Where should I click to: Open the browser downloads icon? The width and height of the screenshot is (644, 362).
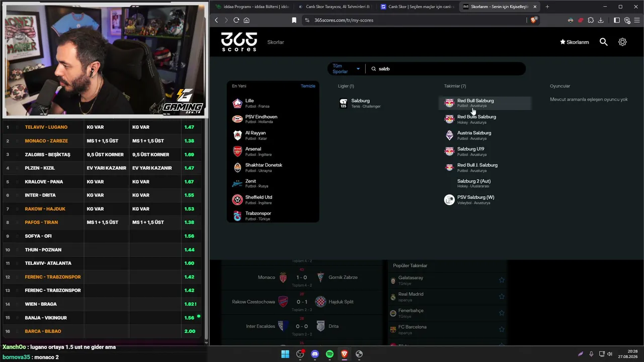point(601,20)
